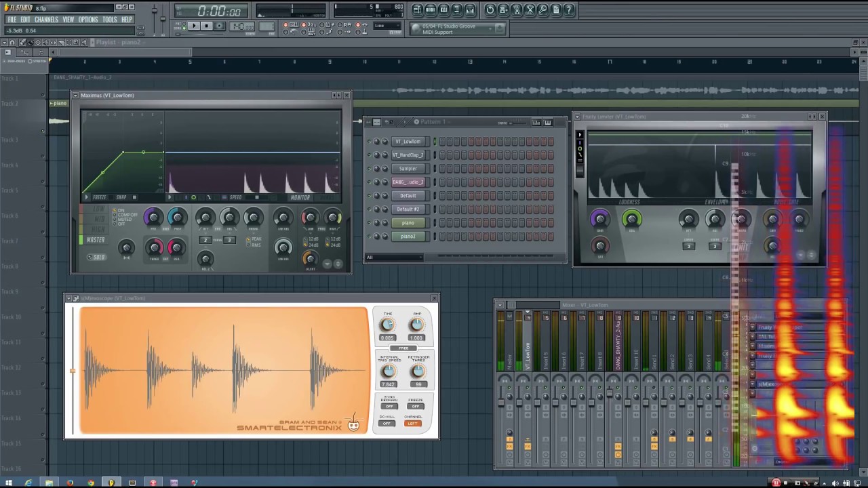Click the FREE button in s(M)exoscope
The height and width of the screenshot is (488, 868).
coord(403,348)
